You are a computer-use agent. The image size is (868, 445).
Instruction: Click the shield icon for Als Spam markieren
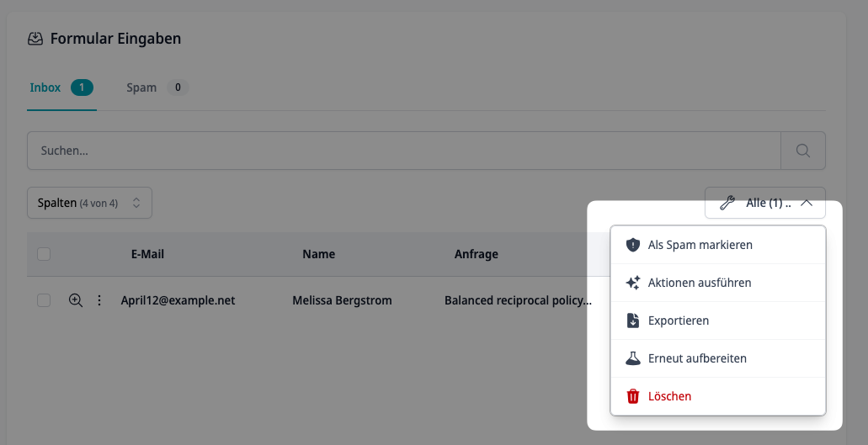(633, 245)
